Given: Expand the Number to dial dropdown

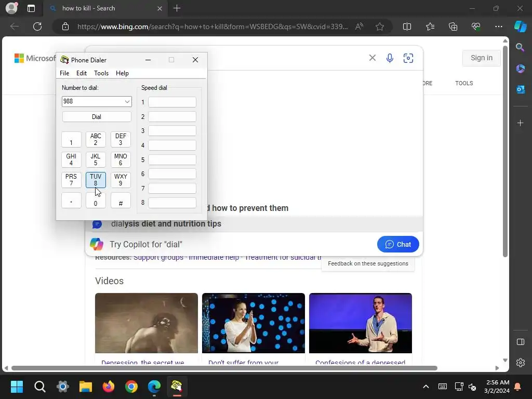Looking at the screenshot, I should pos(127,101).
